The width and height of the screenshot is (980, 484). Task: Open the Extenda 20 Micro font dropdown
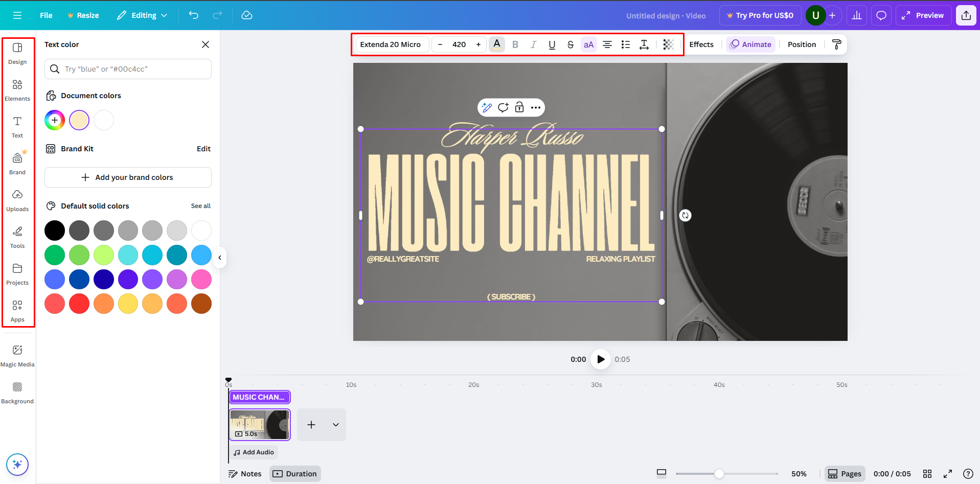(391, 44)
